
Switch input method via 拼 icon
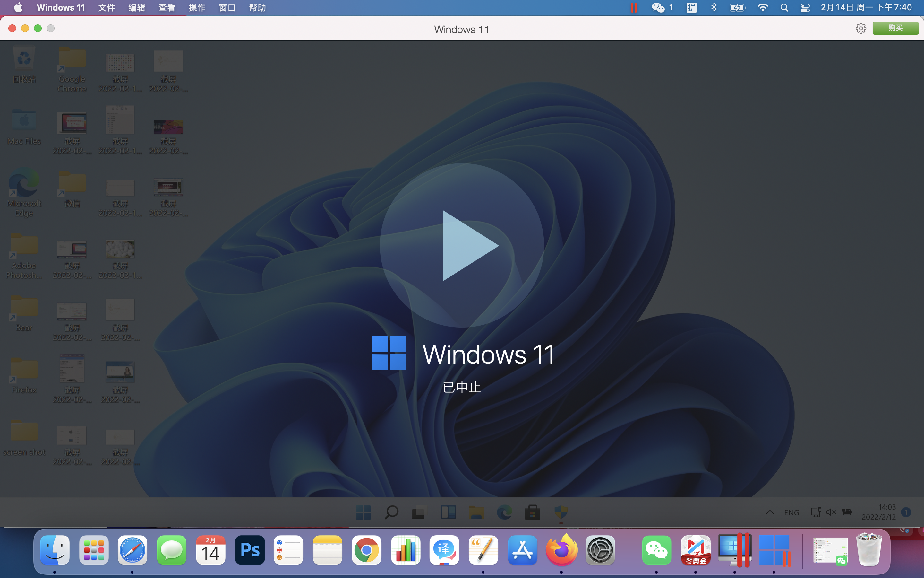[691, 8]
